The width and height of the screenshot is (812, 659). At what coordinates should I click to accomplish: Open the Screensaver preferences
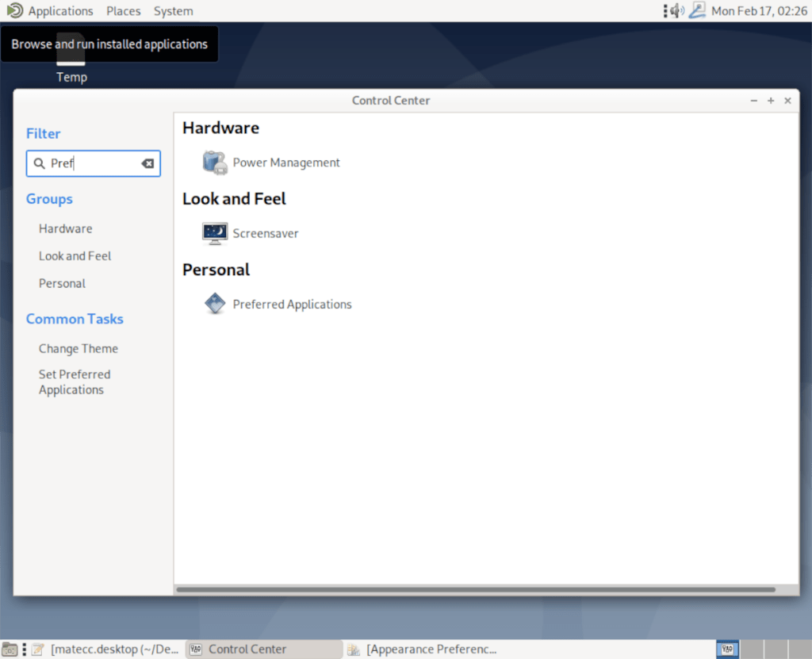coord(265,233)
